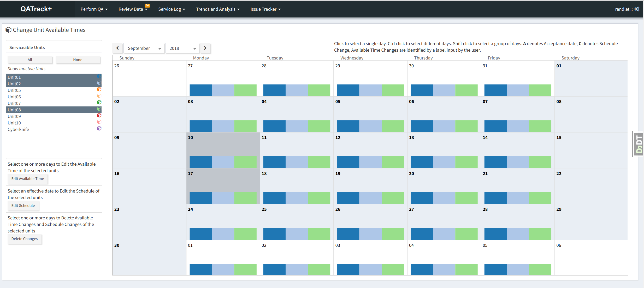Click dark blue bar on Monday September 03
This screenshot has height=288, width=644.
(201, 126)
